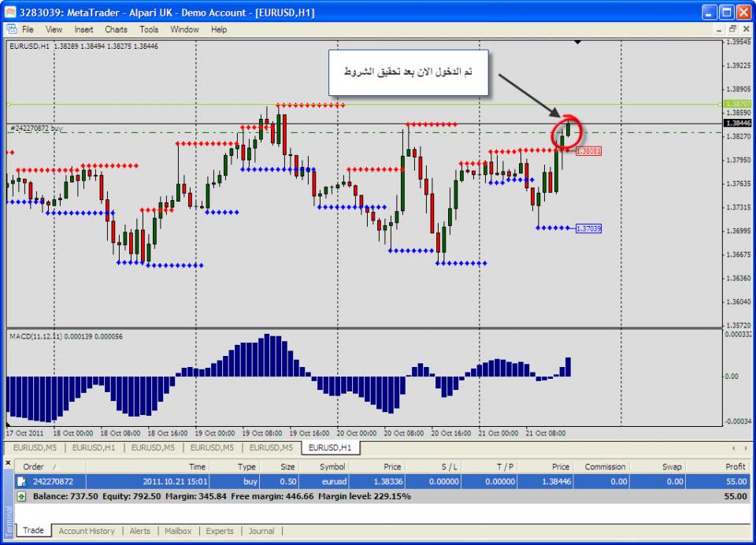The height and width of the screenshot is (545, 756).
Task: Expand the Tools menu
Action: pos(149,29)
